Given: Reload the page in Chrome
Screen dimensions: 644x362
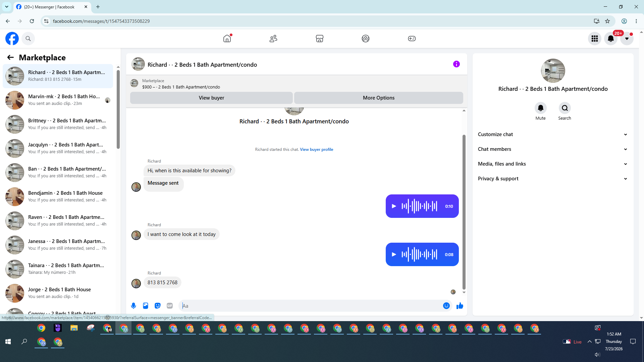Looking at the screenshot, I should coord(32,21).
